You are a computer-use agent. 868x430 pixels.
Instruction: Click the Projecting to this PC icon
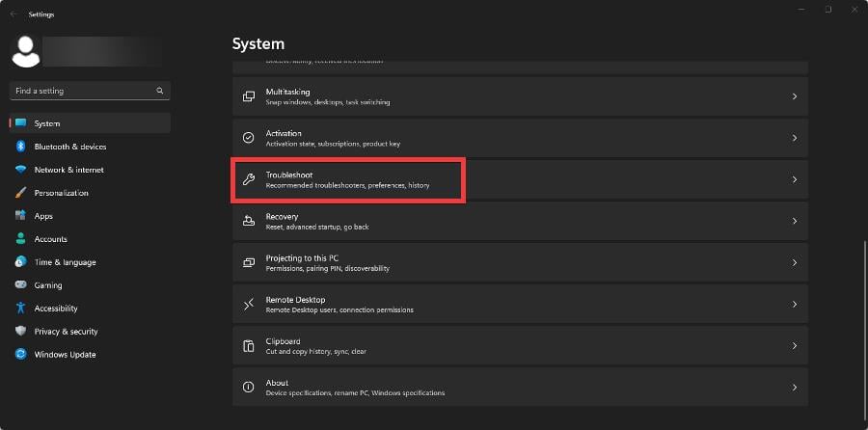click(248, 262)
